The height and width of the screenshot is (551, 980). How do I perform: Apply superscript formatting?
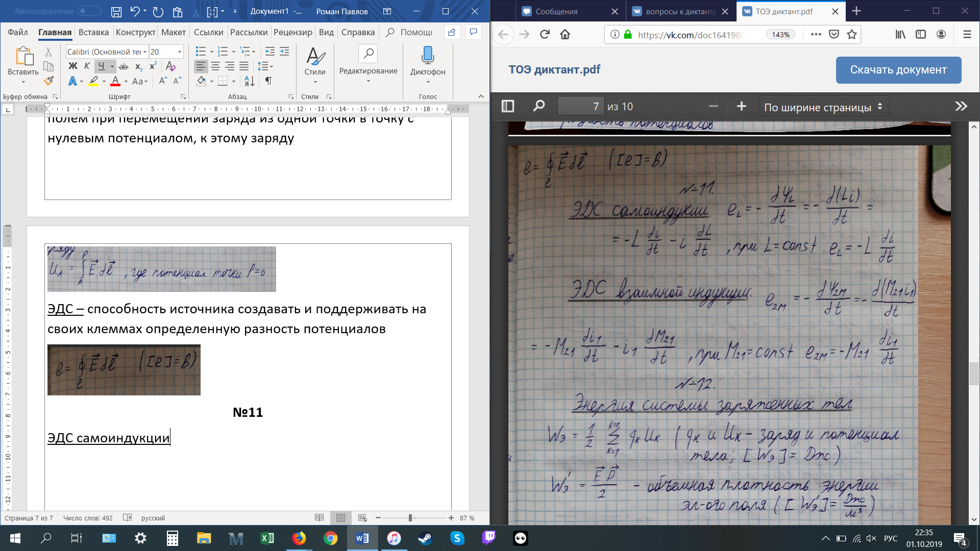[153, 66]
